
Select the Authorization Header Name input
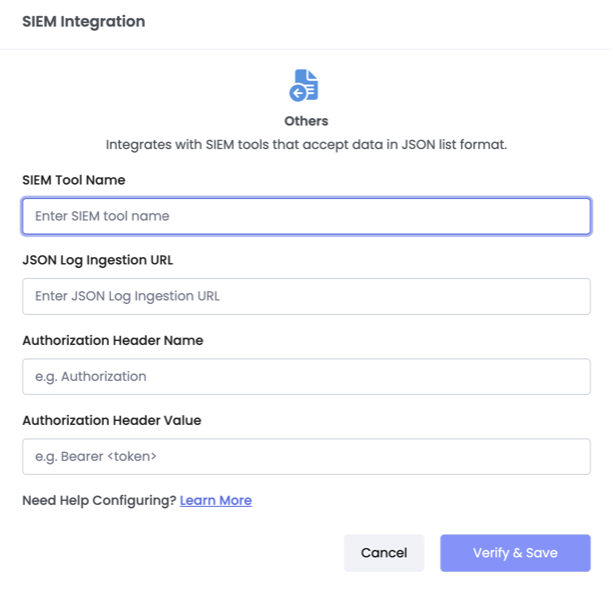[306, 376]
